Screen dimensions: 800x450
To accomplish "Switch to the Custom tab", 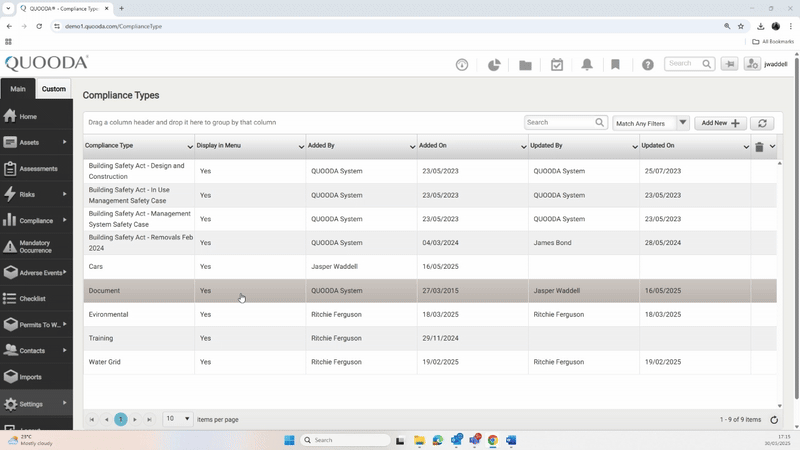I will click(x=54, y=89).
